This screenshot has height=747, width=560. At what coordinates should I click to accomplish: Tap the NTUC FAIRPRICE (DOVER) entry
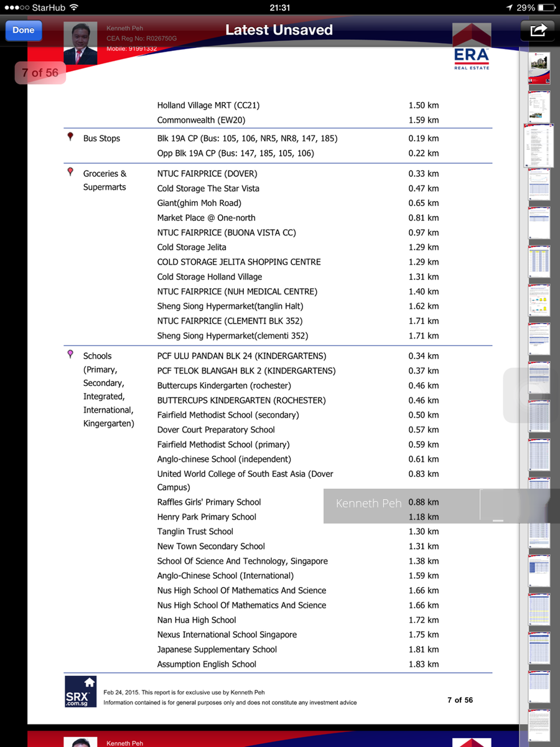(207, 174)
